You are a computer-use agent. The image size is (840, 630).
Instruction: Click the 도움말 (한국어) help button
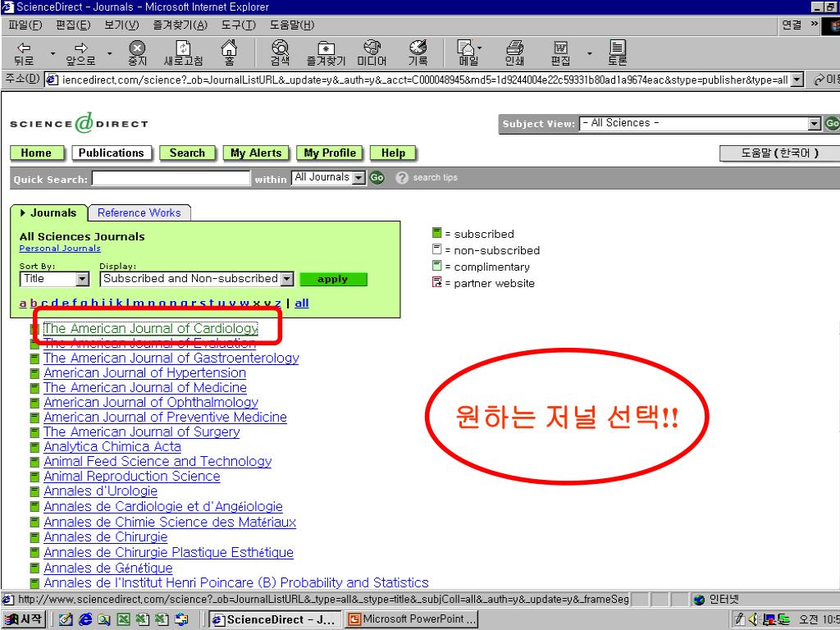(779, 153)
